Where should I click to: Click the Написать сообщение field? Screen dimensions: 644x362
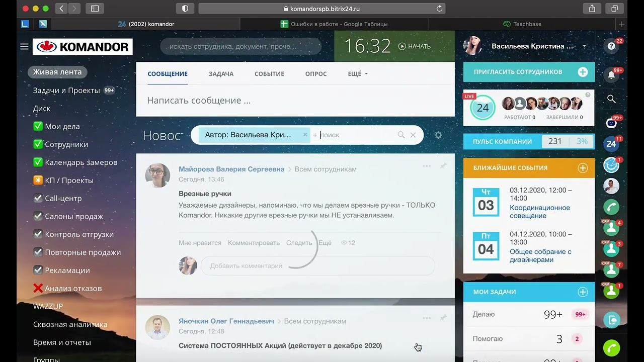(x=295, y=101)
